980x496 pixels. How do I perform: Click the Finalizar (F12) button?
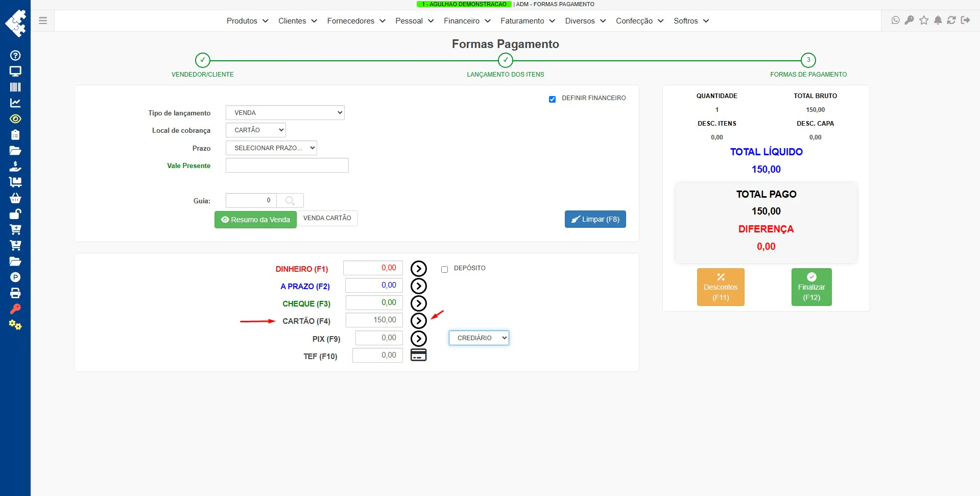click(811, 287)
